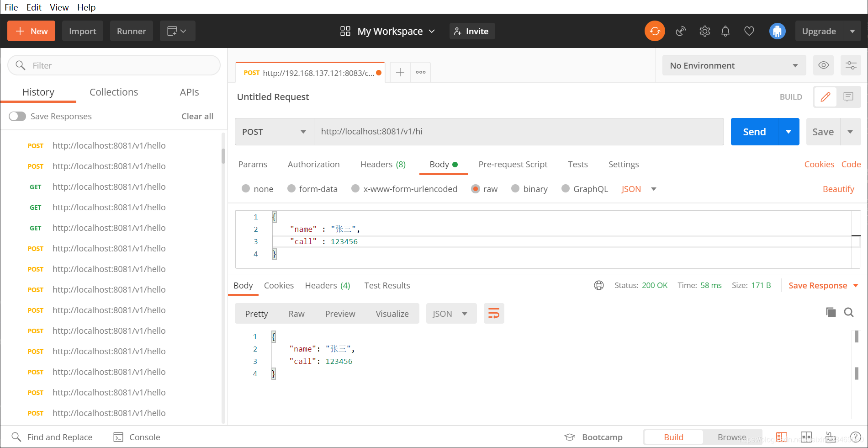Click the Beautify link
This screenshot has width=868, height=448.
pos(838,189)
